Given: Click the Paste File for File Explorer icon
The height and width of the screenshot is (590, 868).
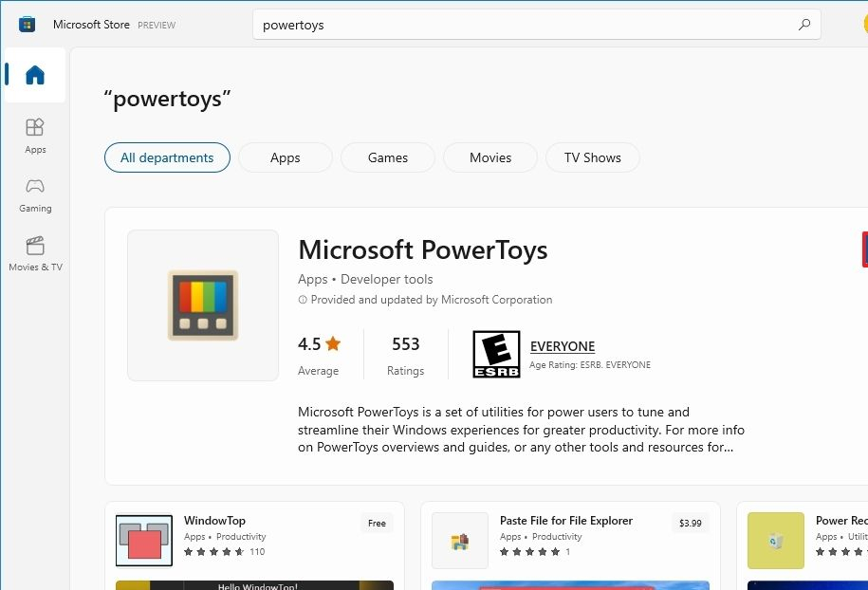Looking at the screenshot, I should click(460, 540).
